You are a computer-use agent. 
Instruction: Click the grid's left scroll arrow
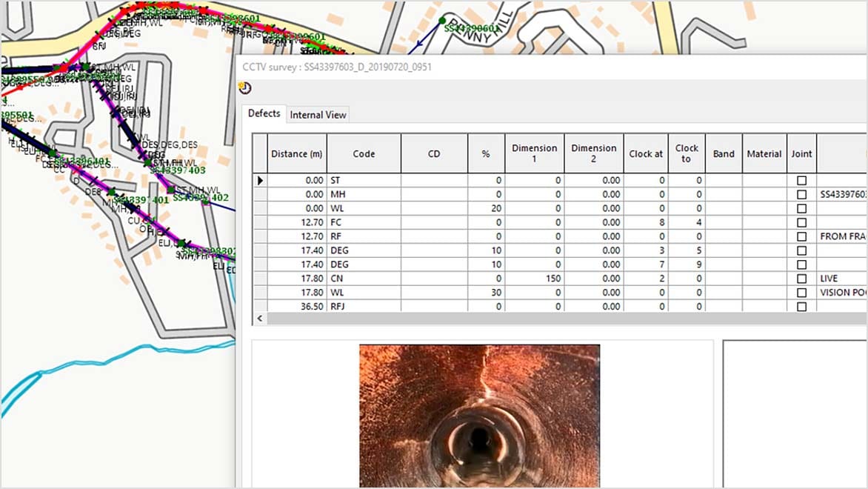[x=258, y=318]
